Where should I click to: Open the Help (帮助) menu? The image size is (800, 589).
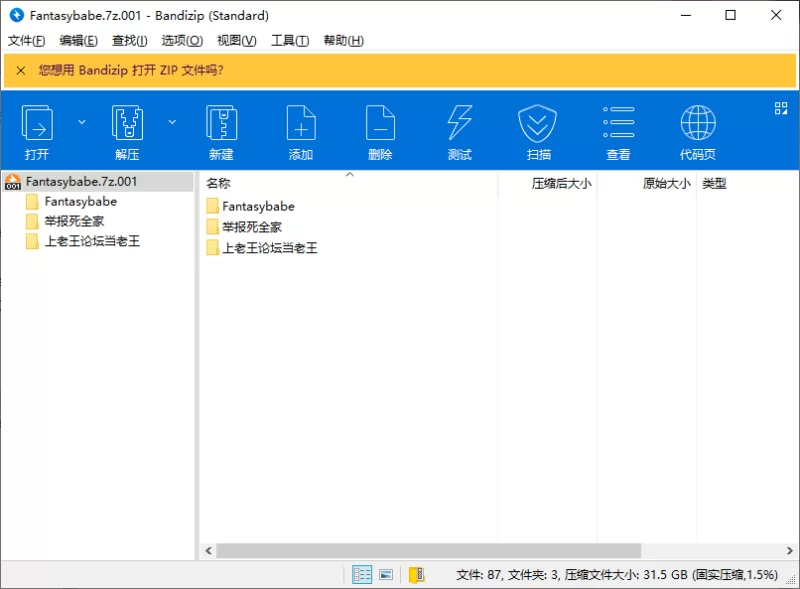(343, 40)
